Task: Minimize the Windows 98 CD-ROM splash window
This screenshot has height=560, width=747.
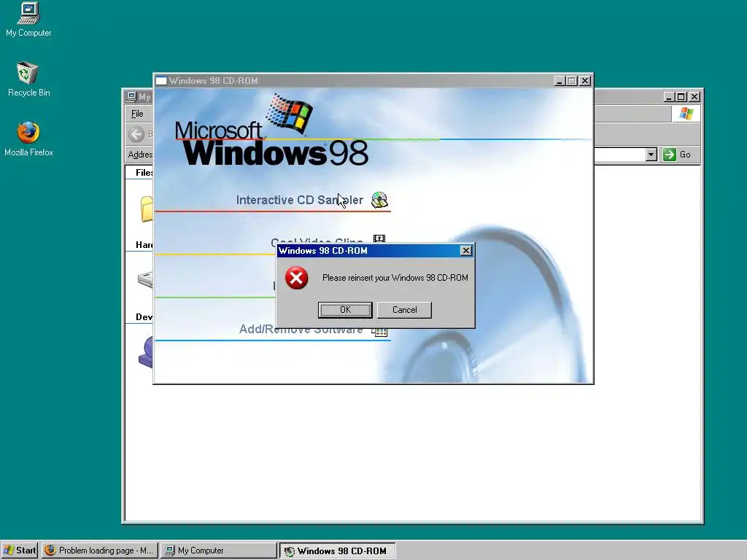Action: tap(560, 81)
